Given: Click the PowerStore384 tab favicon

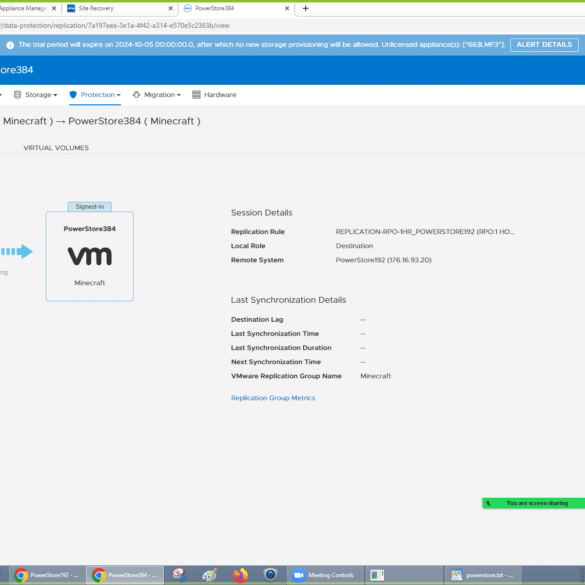Looking at the screenshot, I should 188,8.
